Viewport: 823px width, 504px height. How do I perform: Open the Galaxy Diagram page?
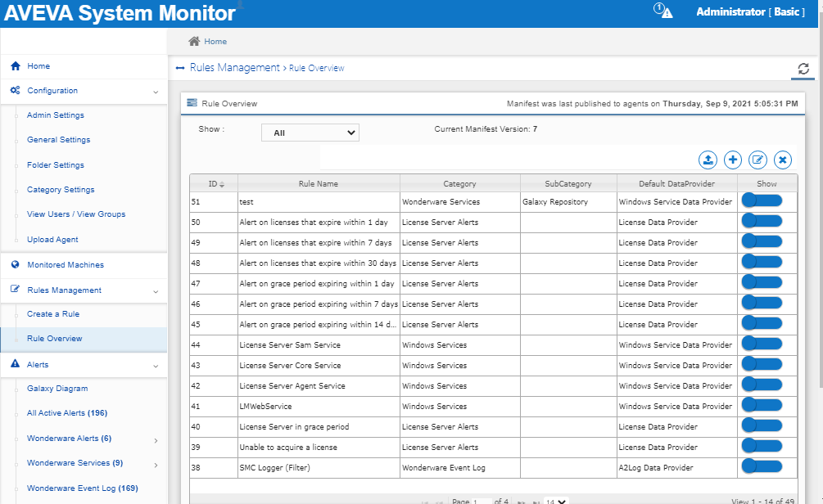[x=58, y=388]
